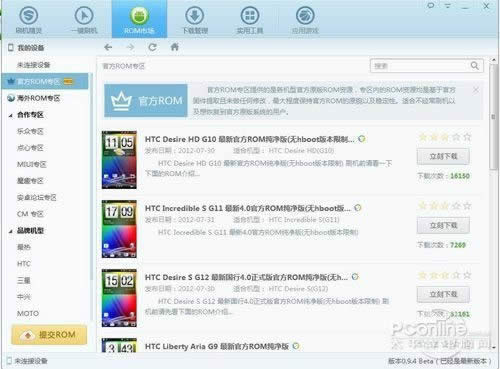Select the 一键刷机 one-click flash icon
This screenshot has width=500, height=369.
[x=84, y=19]
